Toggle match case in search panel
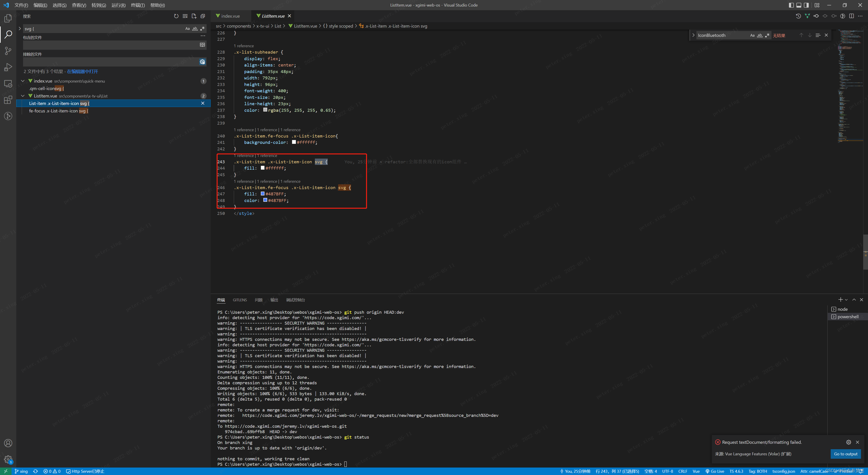868x475 pixels. coord(187,29)
